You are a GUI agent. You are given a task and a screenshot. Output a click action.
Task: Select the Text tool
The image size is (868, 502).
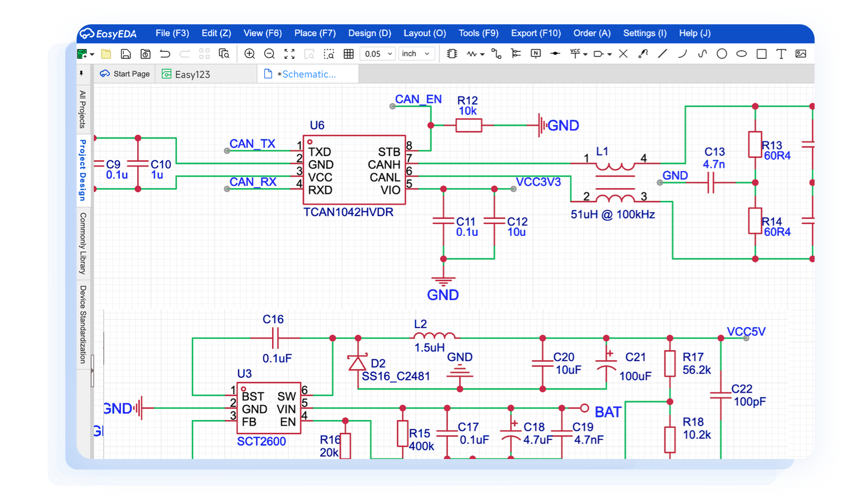[x=781, y=54]
